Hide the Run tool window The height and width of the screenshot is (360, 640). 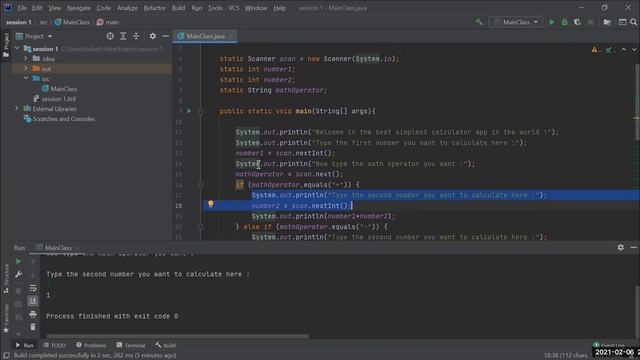tap(633, 247)
